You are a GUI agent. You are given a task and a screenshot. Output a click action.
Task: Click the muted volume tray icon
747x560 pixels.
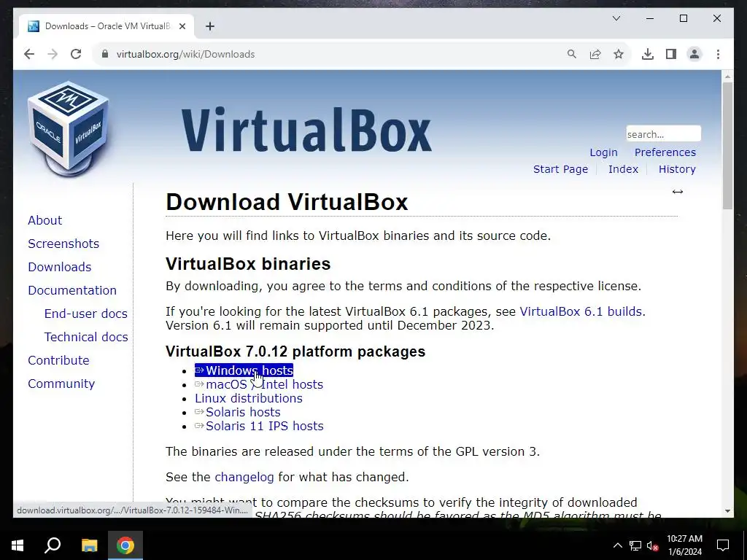point(652,545)
